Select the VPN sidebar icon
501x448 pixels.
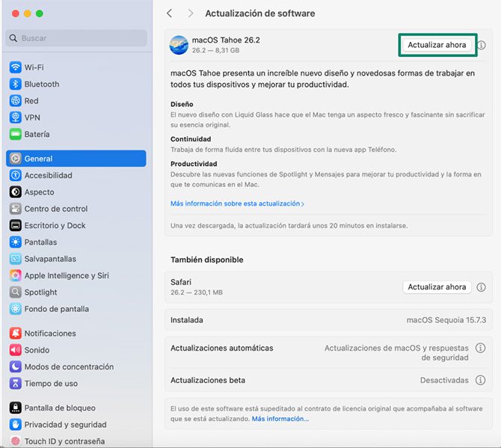[x=15, y=117]
